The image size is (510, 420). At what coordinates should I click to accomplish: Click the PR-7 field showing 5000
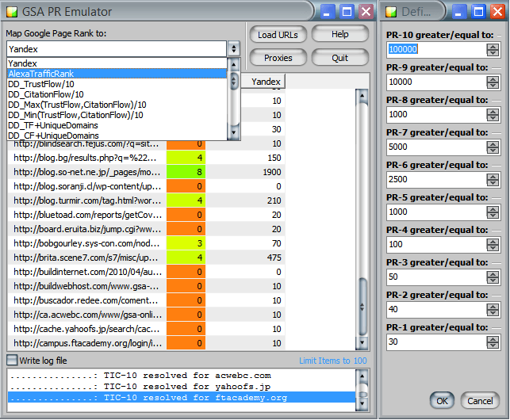(436, 147)
